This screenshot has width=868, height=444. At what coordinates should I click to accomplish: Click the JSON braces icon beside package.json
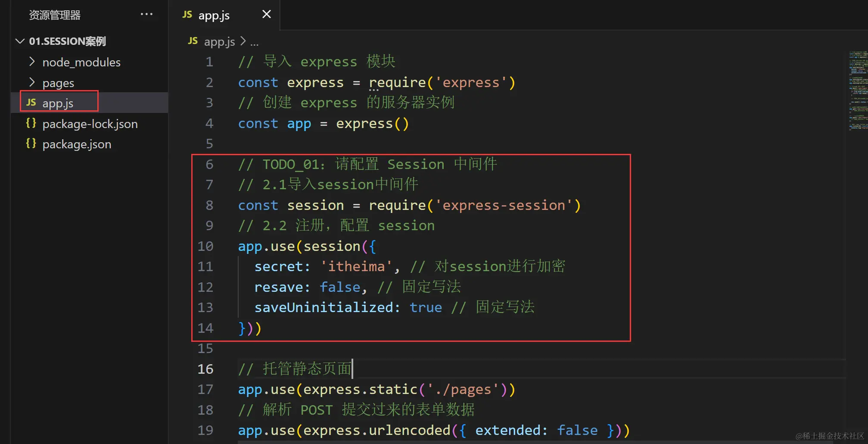[31, 144]
